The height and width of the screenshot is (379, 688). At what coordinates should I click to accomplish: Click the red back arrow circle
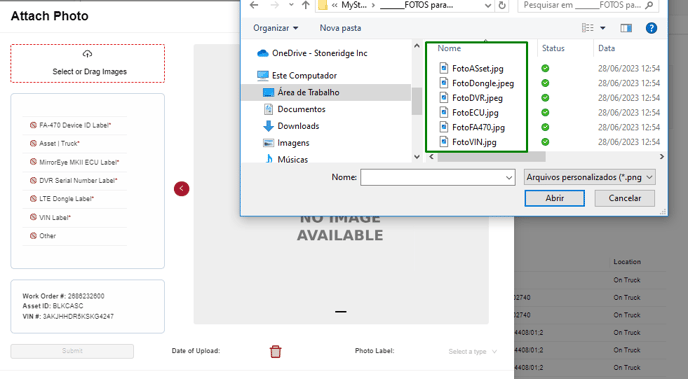[x=182, y=189]
